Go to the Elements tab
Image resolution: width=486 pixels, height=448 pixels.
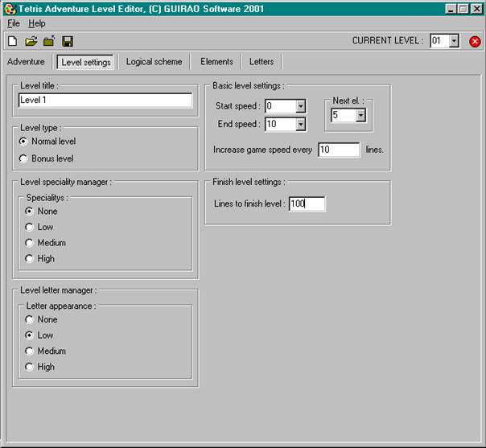(x=216, y=62)
